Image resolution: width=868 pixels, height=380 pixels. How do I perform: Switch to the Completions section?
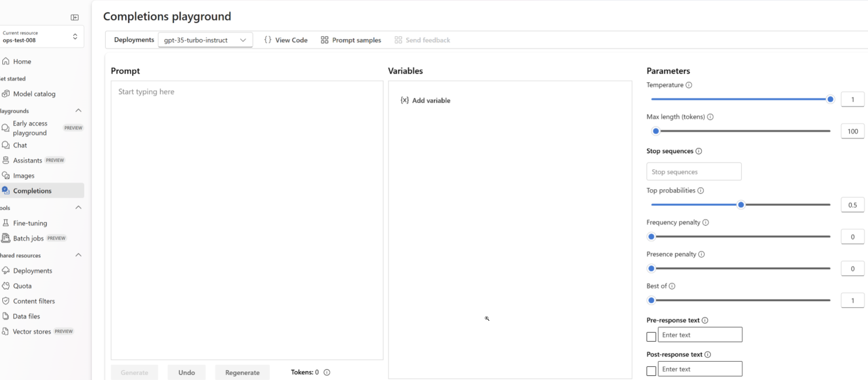[x=32, y=191]
